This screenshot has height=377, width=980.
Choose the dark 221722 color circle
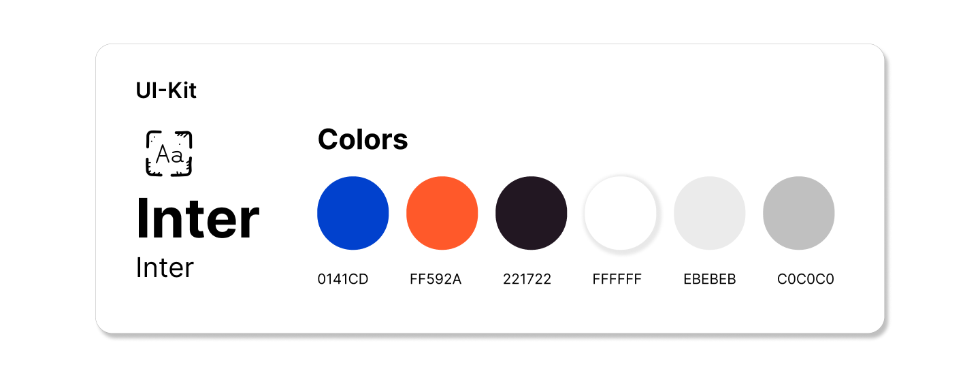pos(532,213)
